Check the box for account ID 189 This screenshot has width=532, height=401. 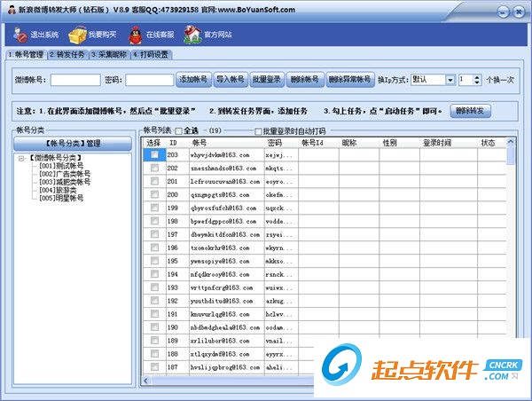(154, 340)
